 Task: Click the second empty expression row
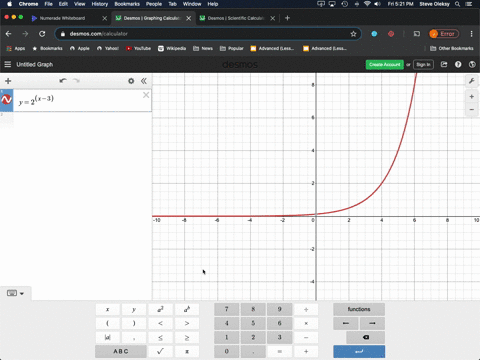point(76,120)
